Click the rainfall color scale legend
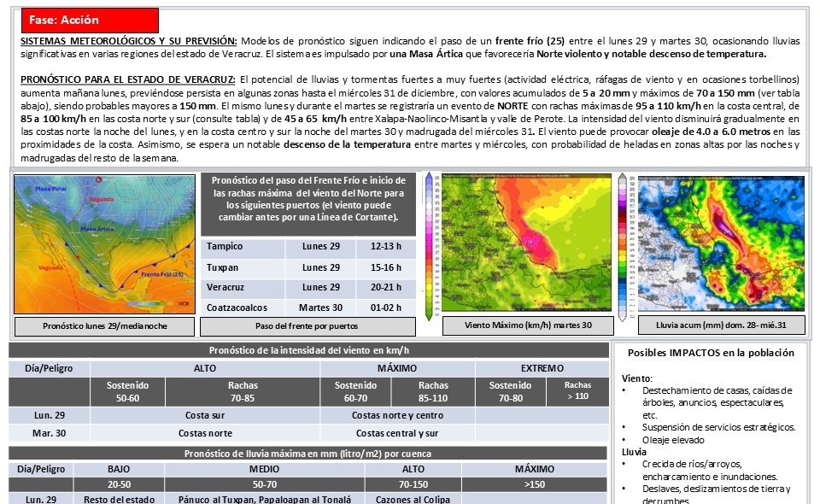Screen dimensions: 820x504 pos(624,243)
